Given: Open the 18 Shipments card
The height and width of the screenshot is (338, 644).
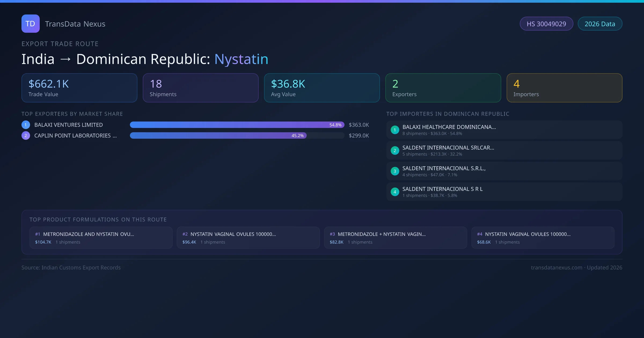Looking at the screenshot, I should 200,88.
